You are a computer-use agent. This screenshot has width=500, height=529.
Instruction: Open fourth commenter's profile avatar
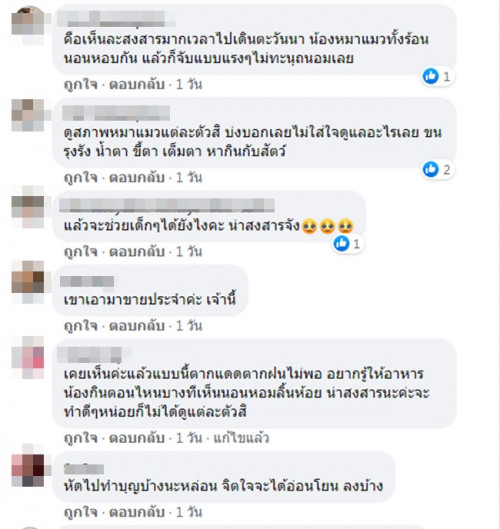click(28, 282)
